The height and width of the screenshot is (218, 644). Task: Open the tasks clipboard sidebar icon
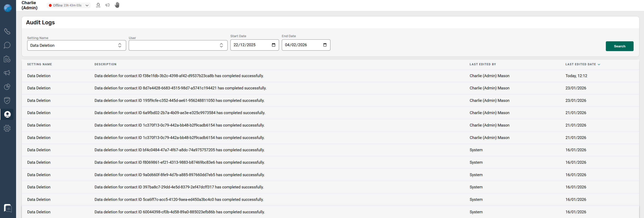7,59
